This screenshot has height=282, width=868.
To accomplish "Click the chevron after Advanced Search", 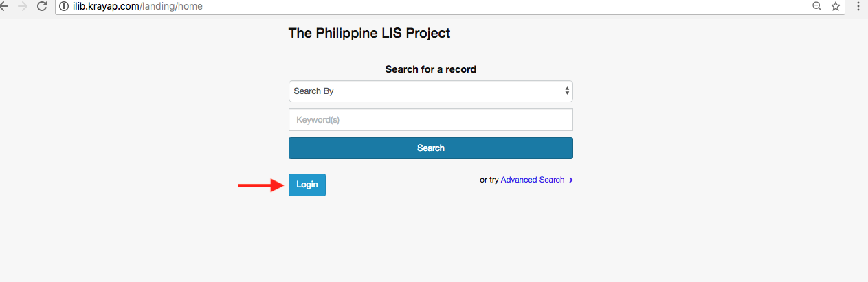I will (x=571, y=180).
